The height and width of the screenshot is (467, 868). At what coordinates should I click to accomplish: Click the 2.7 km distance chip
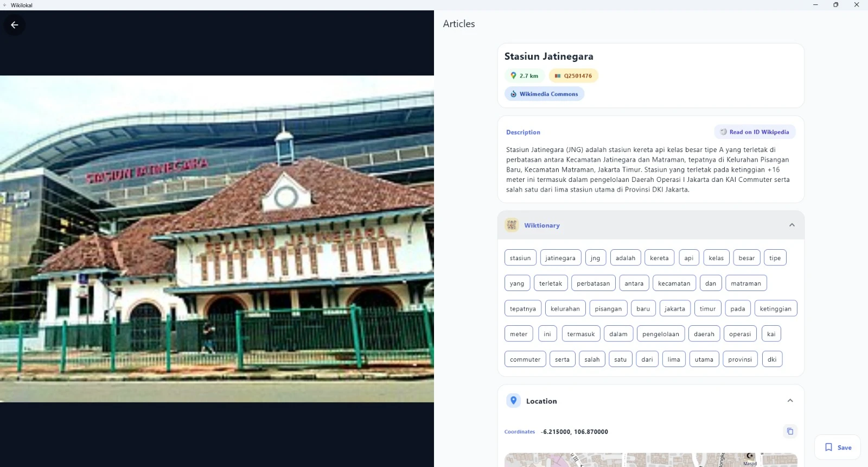(524, 76)
